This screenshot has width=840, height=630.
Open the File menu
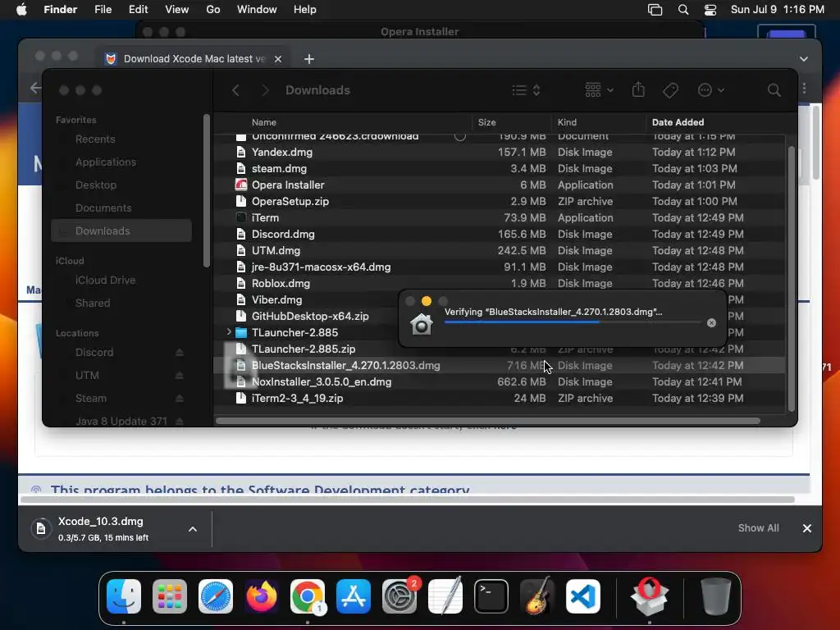click(x=103, y=10)
